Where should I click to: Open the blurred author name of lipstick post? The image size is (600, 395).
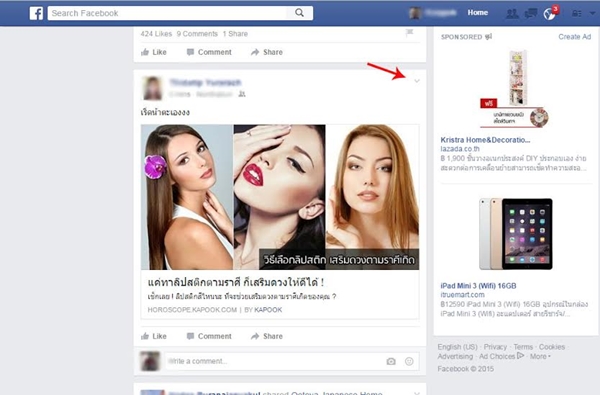(x=205, y=82)
